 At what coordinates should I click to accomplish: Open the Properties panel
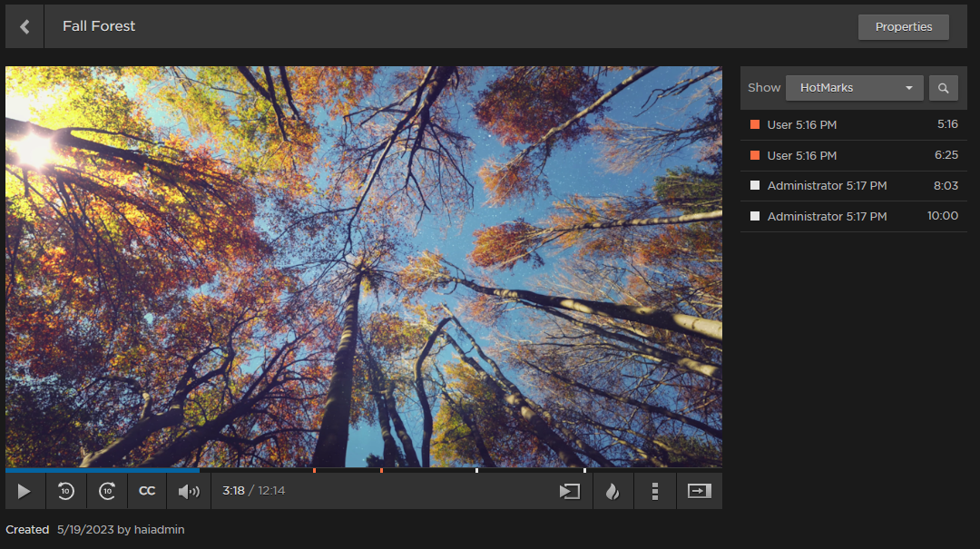pyautogui.click(x=903, y=27)
